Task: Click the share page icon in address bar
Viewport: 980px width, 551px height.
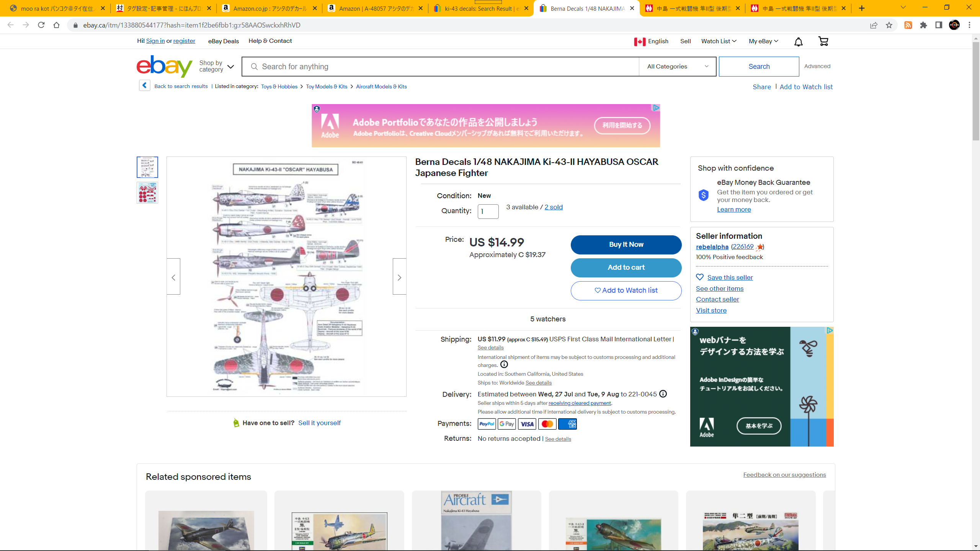Action: [x=874, y=25]
